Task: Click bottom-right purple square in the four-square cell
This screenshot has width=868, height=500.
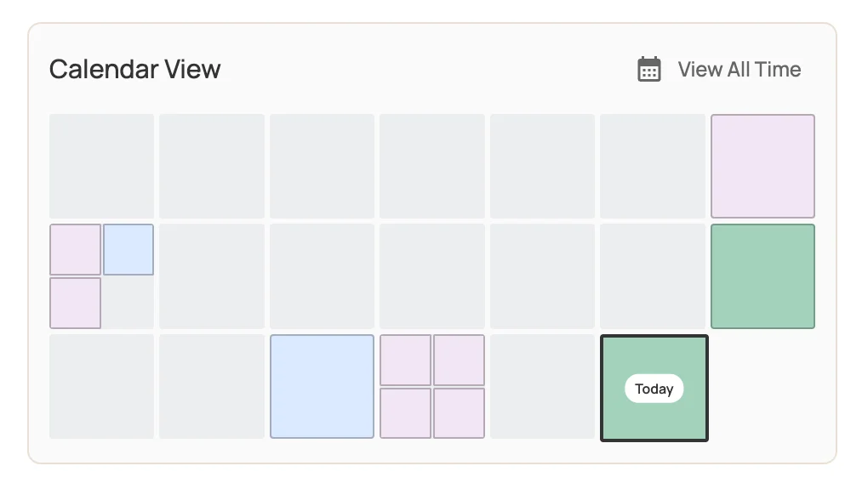Action: pos(459,413)
